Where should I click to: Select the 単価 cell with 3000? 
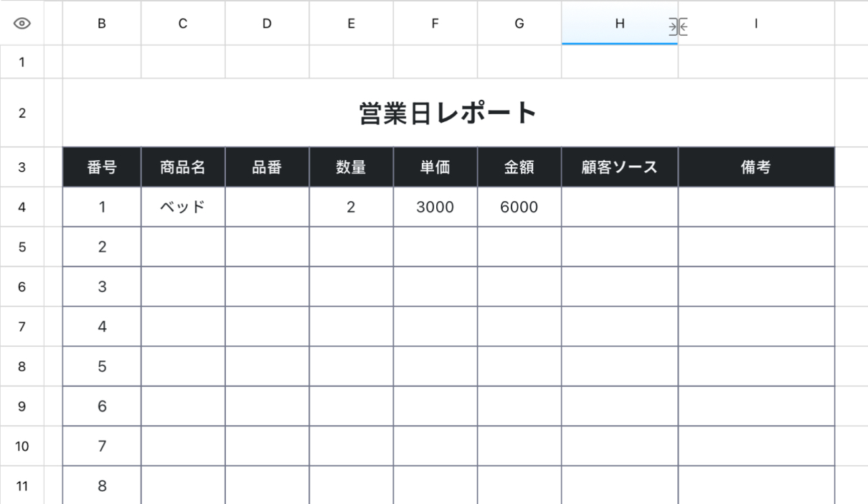point(435,207)
